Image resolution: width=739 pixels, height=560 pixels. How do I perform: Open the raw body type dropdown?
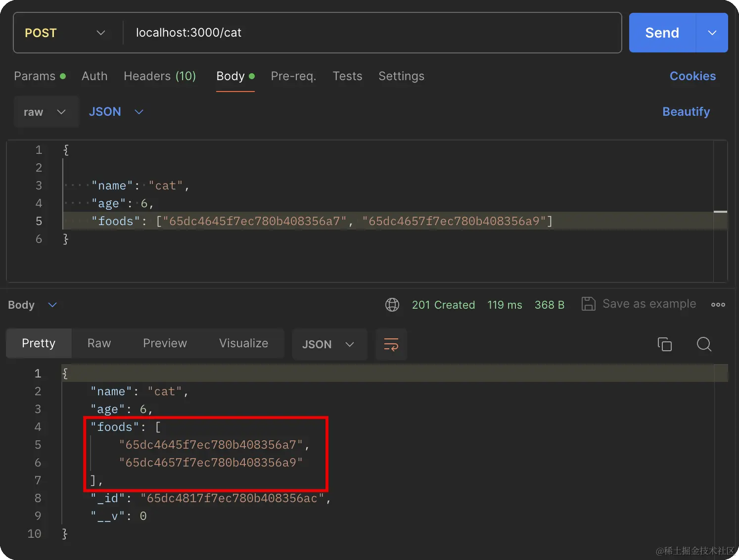[x=45, y=112]
